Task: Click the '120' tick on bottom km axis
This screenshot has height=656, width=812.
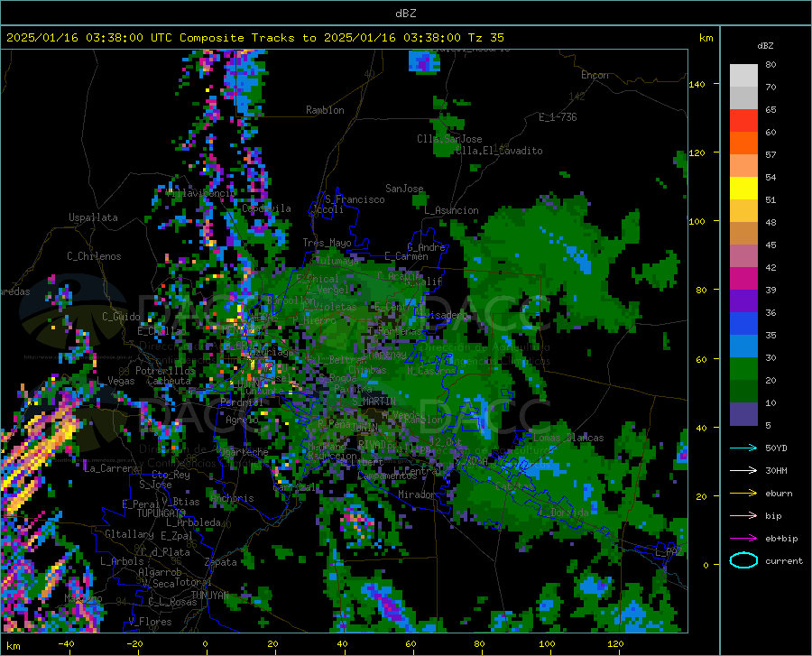Action: (x=615, y=643)
